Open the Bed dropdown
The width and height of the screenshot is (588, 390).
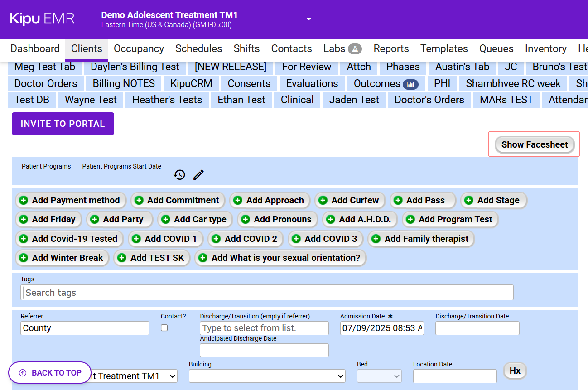(x=379, y=376)
